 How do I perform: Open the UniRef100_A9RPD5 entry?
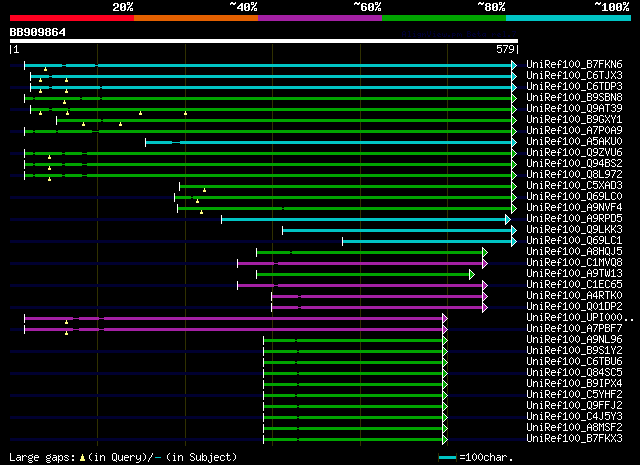(x=574, y=219)
